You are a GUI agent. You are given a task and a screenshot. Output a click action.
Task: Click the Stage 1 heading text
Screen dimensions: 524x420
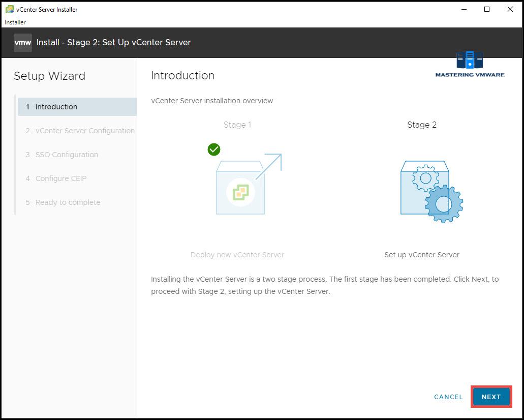point(237,125)
